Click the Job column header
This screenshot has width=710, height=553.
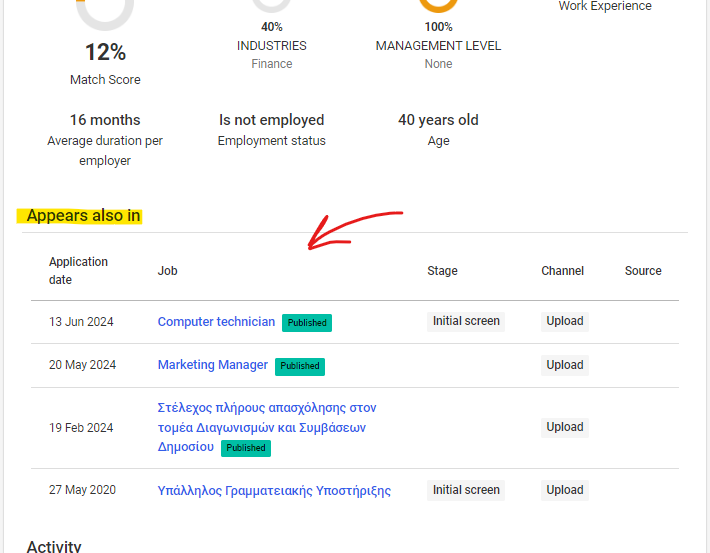(x=167, y=271)
